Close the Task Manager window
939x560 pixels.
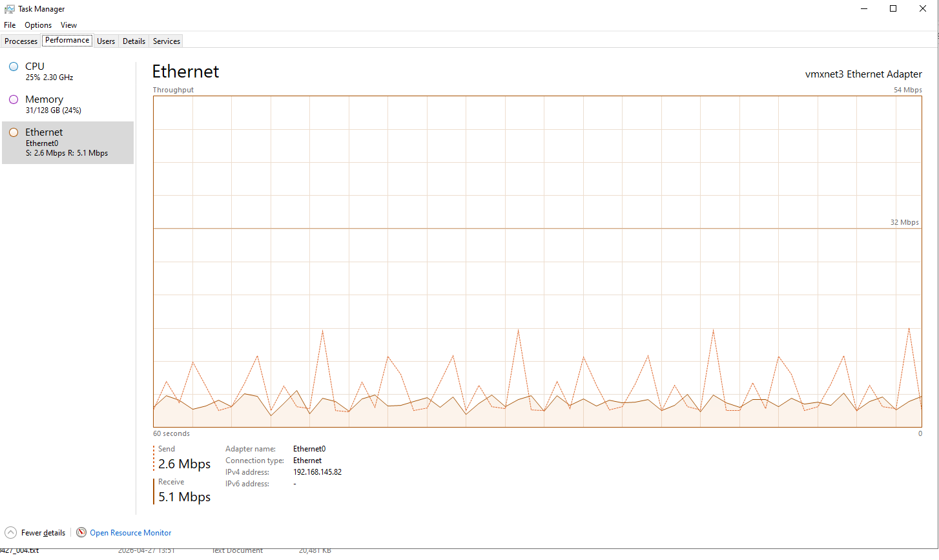pyautogui.click(x=923, y=9)
